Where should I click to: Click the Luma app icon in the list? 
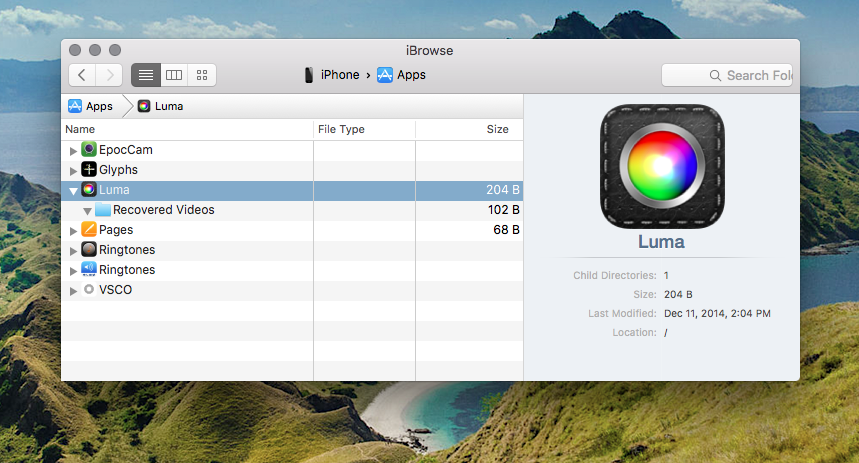(89, 190)
